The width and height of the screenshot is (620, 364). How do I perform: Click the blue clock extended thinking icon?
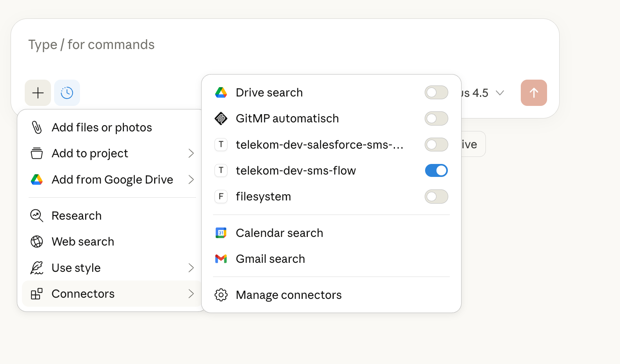tap(67, 93)
